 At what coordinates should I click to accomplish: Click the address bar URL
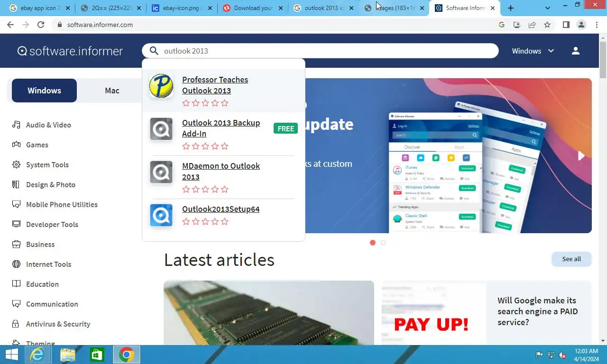(100, 25)
